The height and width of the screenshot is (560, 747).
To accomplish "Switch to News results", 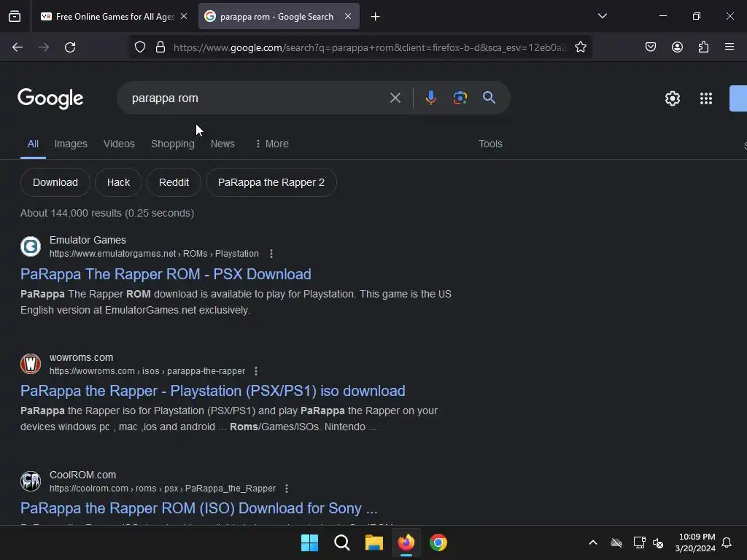I will tap(222, 144).
